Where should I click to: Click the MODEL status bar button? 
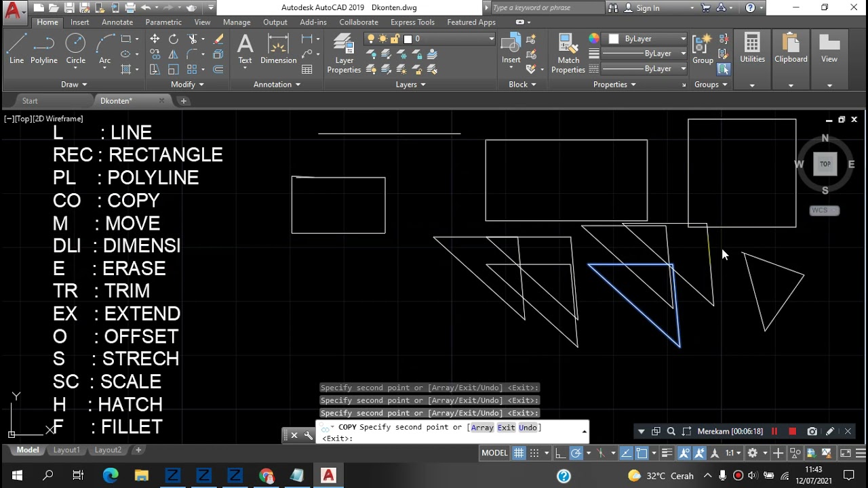494,453
